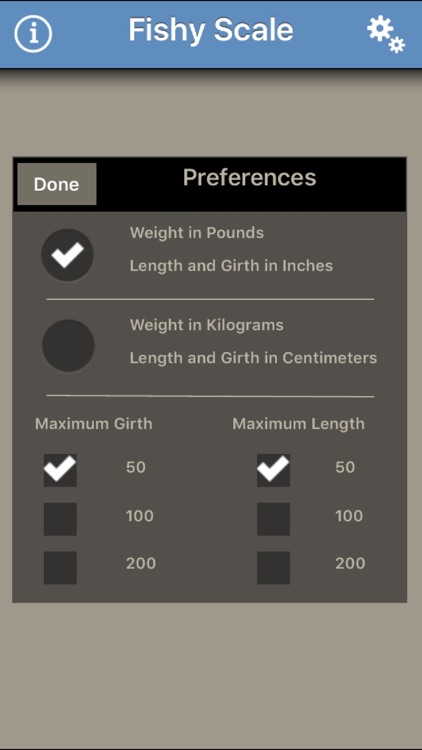Check Maximum Length 200 checkbox

[273, 568]
